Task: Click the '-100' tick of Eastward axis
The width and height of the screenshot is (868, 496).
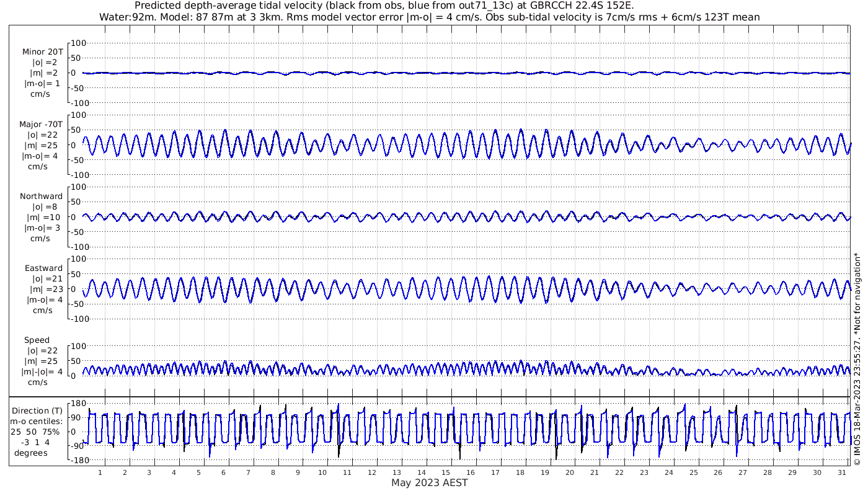Action: [x=79, y=319]
